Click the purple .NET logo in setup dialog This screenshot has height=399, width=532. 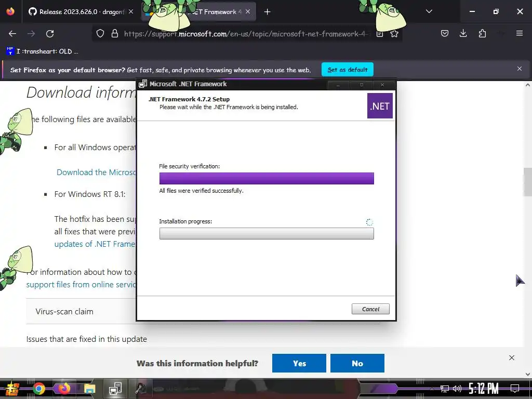380,106
